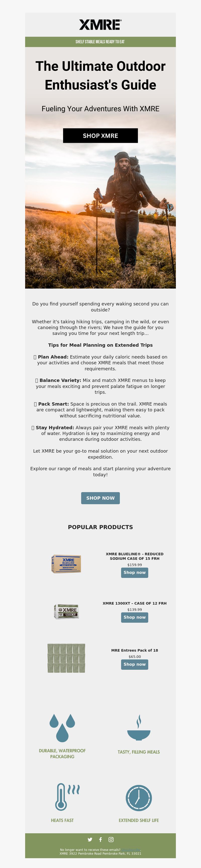Image resolution: width=201 pixels, height=868 pixels.
Task: Click the black SHOP XMRE button
Action: point(100,135)
